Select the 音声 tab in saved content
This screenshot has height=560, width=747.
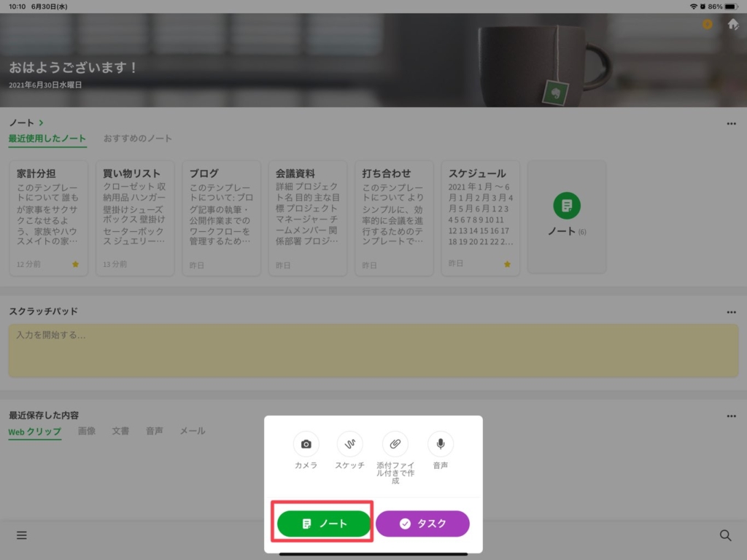coord(155,431)
